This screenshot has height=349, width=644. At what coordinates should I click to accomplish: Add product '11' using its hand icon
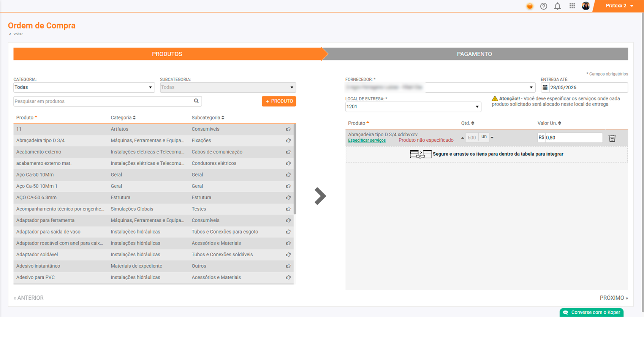[289, 129]
